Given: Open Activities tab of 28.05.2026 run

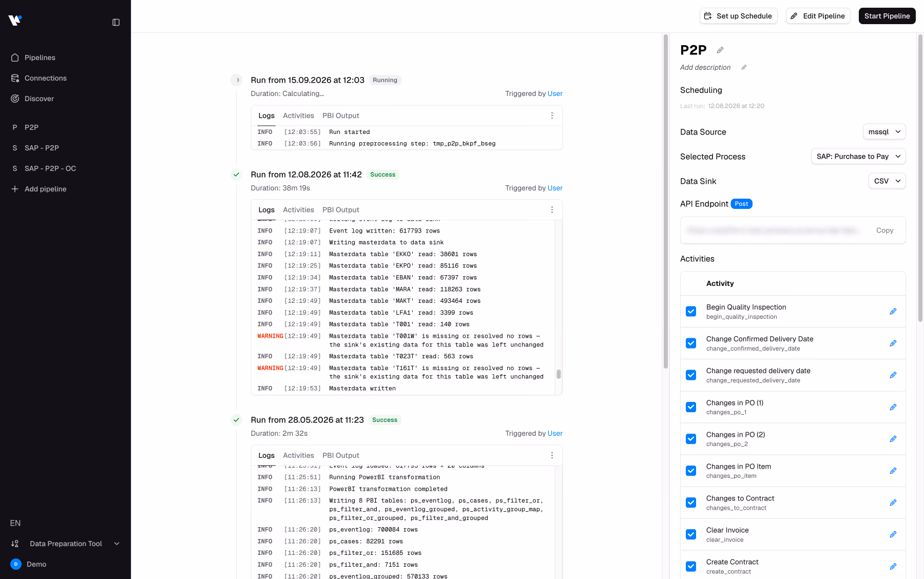Looking at the screenshot, I should pos(298,455).
